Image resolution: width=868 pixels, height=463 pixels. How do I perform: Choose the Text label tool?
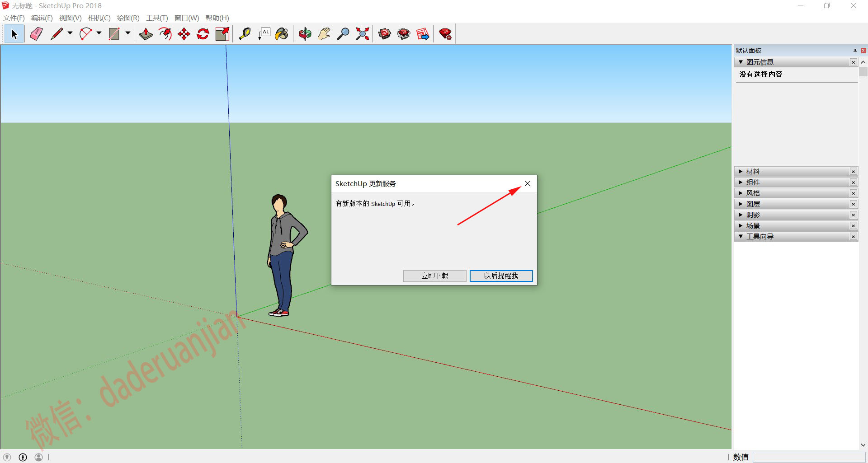pos(264,34)
